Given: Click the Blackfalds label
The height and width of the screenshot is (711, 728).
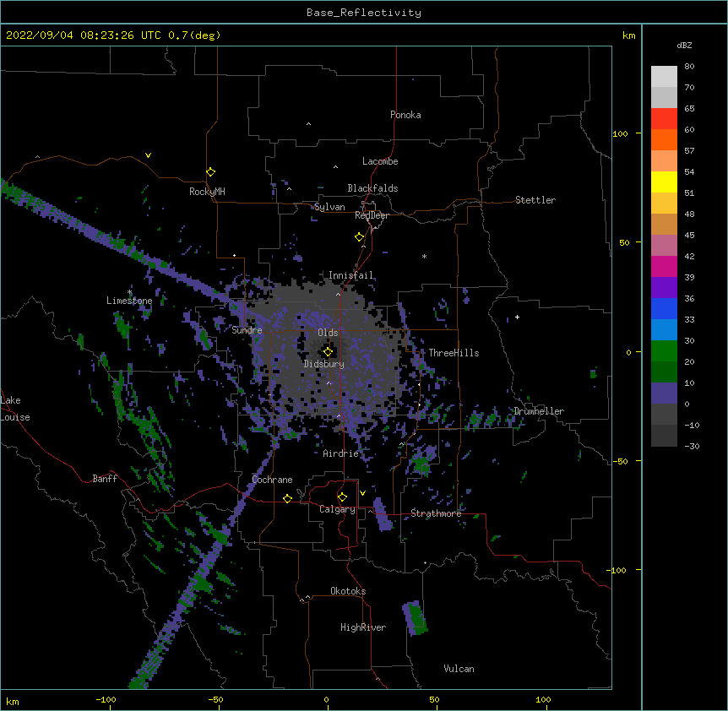Looking at the screenshot, I should click(x=372, y=188).
